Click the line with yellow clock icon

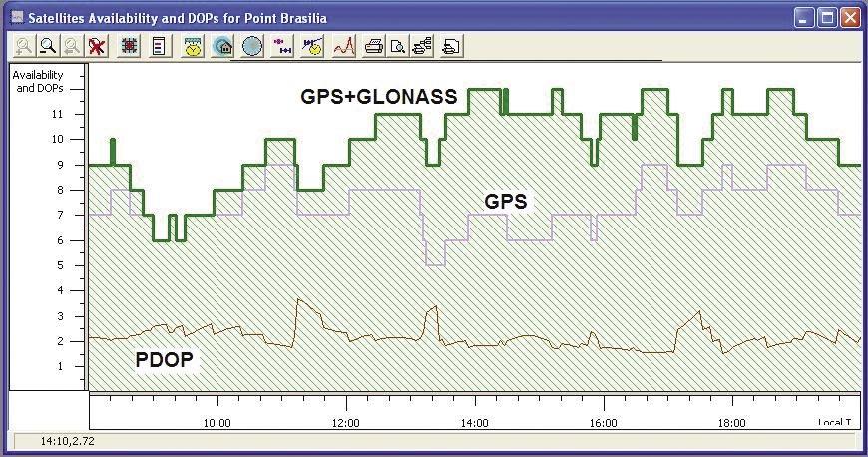point(312,46)
